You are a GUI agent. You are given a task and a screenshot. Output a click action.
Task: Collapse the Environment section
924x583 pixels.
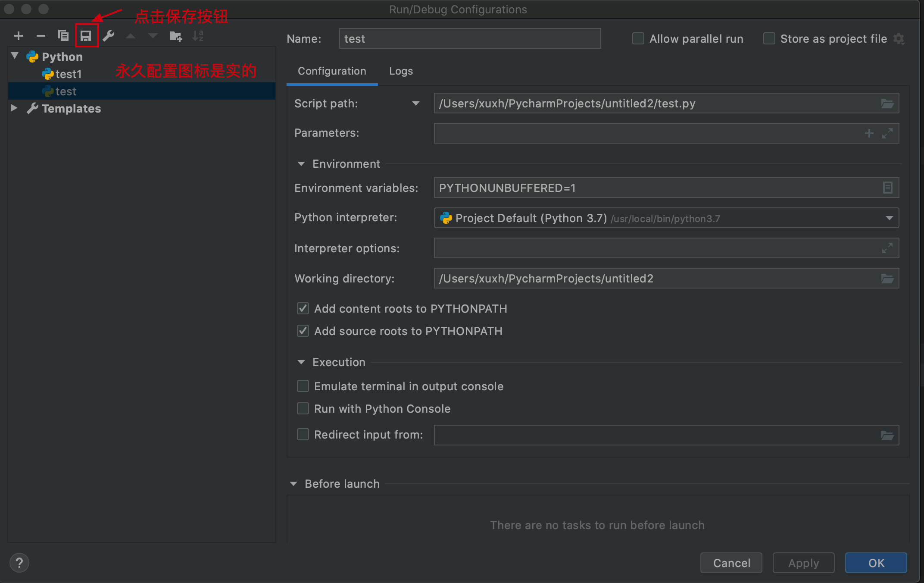point(301,164)
